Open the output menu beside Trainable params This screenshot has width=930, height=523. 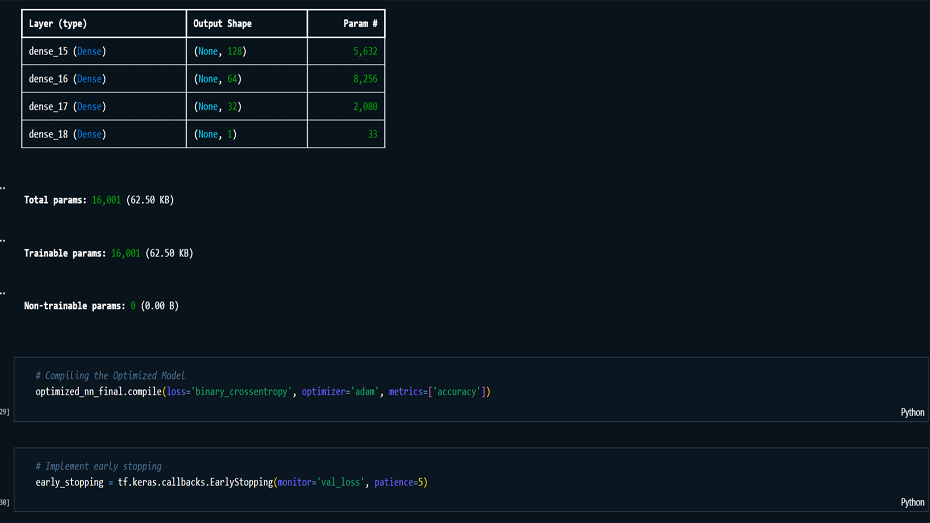tap(3, 240)
